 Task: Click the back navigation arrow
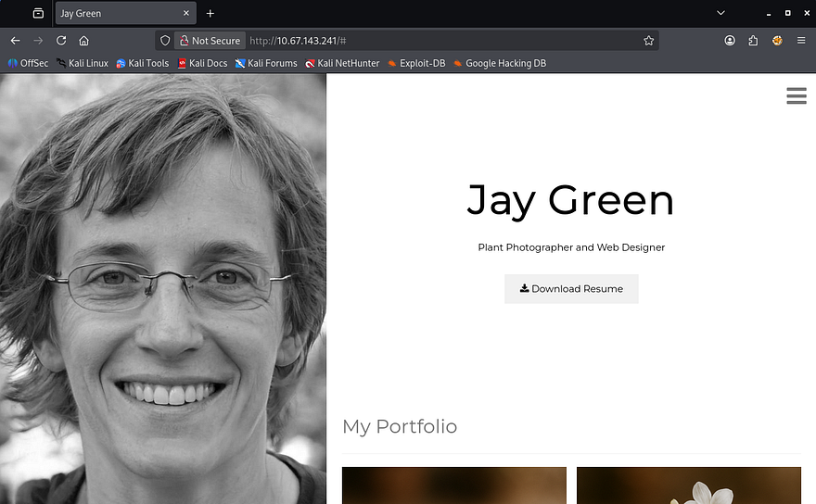[x=15, y=41]
